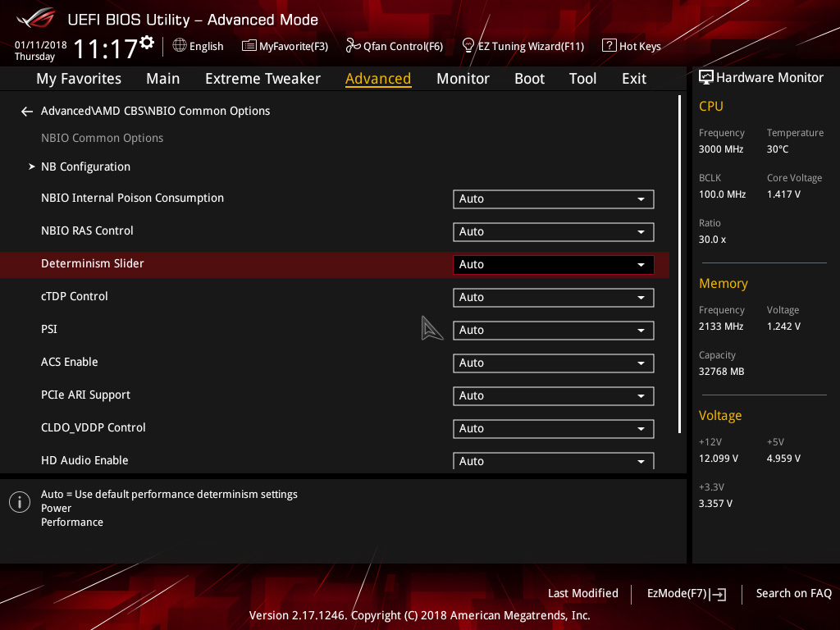The width and height of the screenshot is (840, 630).
Task: Click the Qfan Control fan icon
Action: [353, 46]
